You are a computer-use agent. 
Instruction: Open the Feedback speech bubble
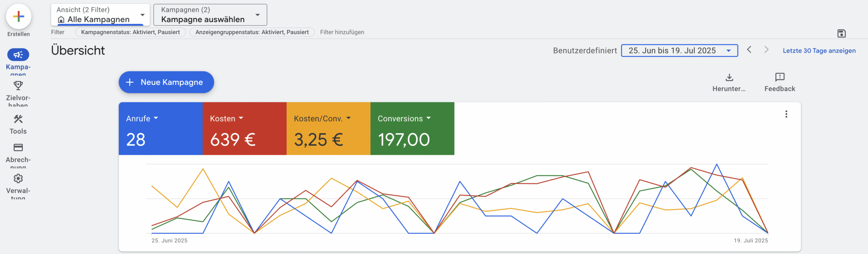coord(780,78)
